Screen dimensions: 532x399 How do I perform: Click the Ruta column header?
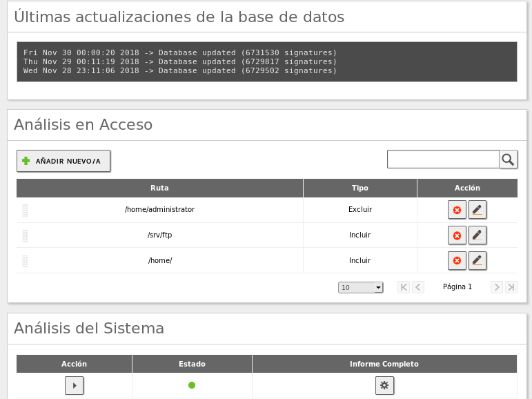[160, 188]
